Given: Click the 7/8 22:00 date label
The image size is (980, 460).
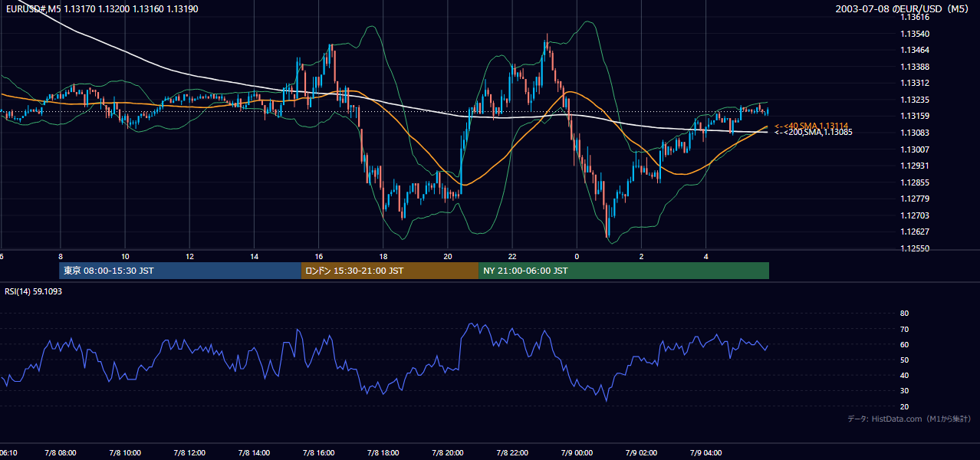Looking at the screenshot, I should (x=512, y=453).
